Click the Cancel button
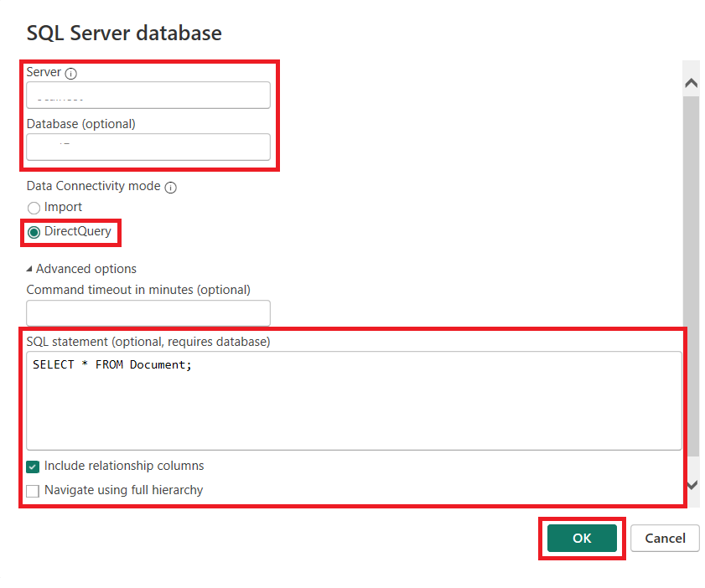The image size is (705, 588). pos(665,538)
